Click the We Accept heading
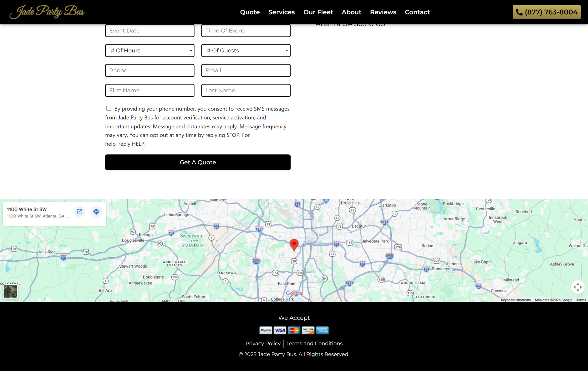This screenshot has height=371, width=588. coord(294,318)
